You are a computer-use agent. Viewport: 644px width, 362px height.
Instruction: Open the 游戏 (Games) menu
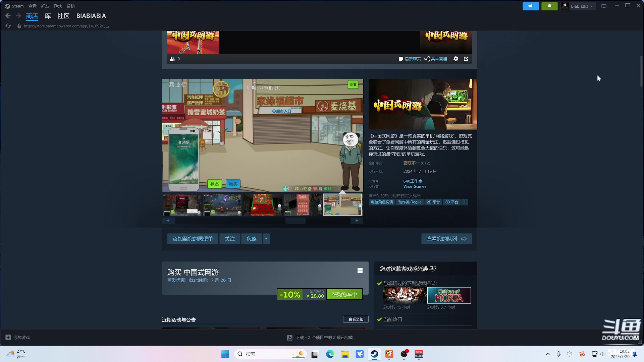(x=58, y=6)
